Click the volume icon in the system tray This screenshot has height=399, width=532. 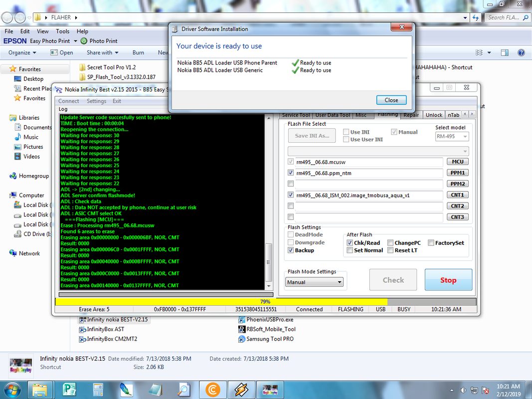coord(463,390)
